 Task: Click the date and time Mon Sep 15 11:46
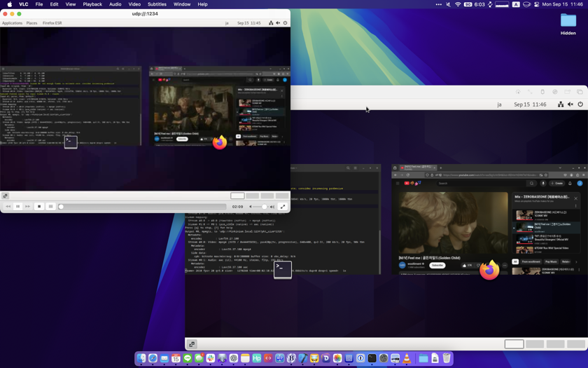coord(563,4)
